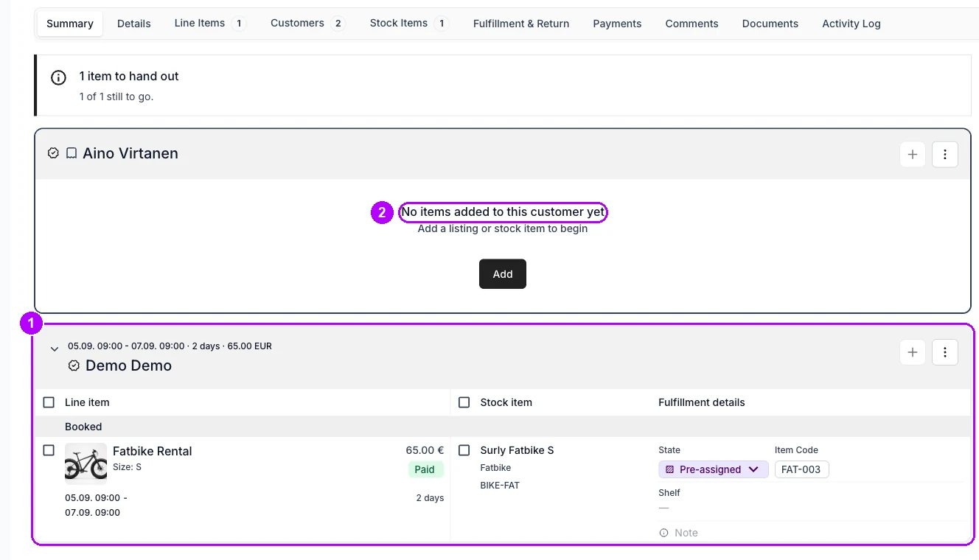
Task: Open the Stock Items tab
Action: pos(409,24)
